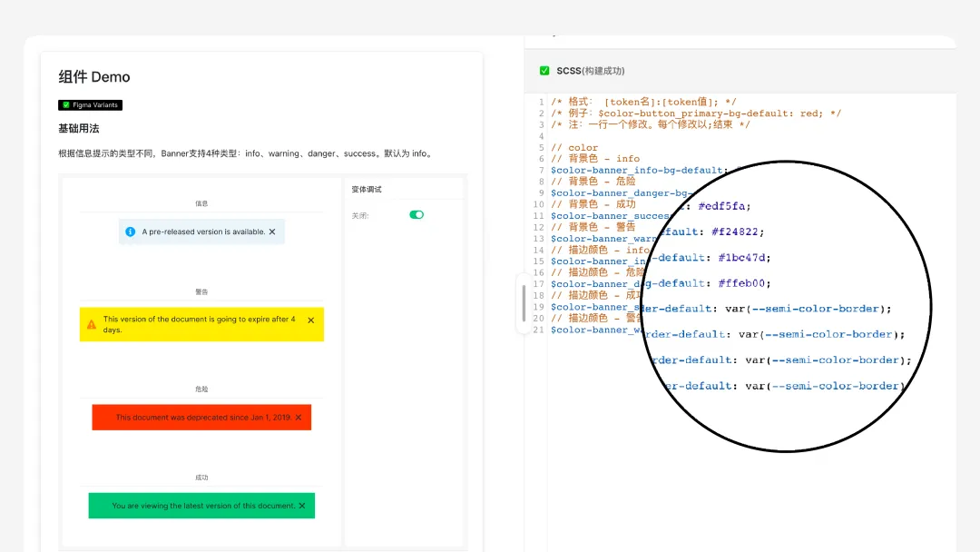Click the Figma Variants badge
This screenshot has height=552, width=980.
click(x=90, y=105)
